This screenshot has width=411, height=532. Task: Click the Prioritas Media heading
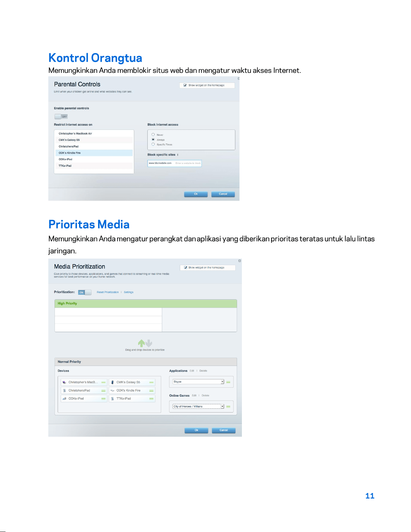click(89, 224)
